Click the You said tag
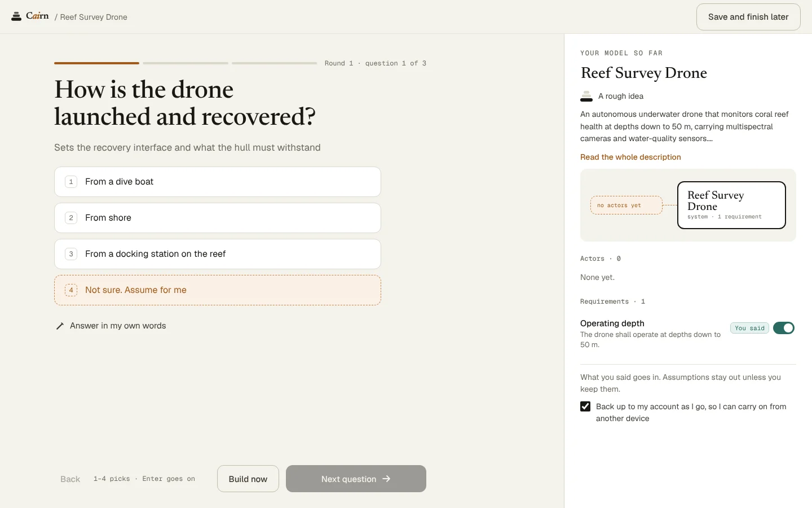812x508 pixels. (x=749, y=328)
